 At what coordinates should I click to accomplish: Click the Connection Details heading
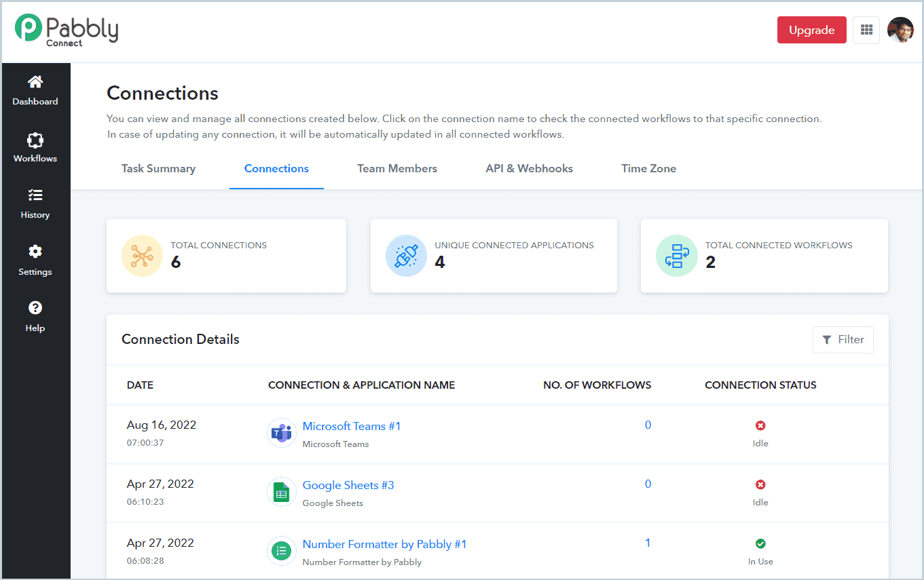(181, 339)
